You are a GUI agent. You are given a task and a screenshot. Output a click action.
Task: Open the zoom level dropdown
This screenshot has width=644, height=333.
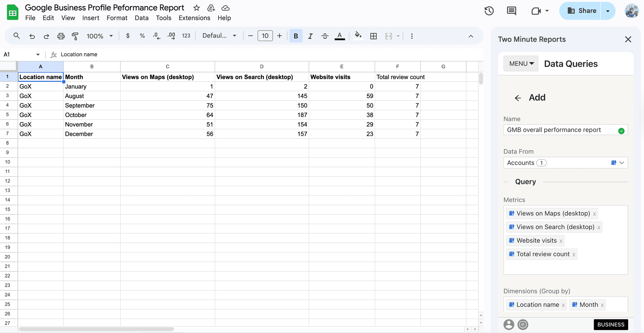99,36
